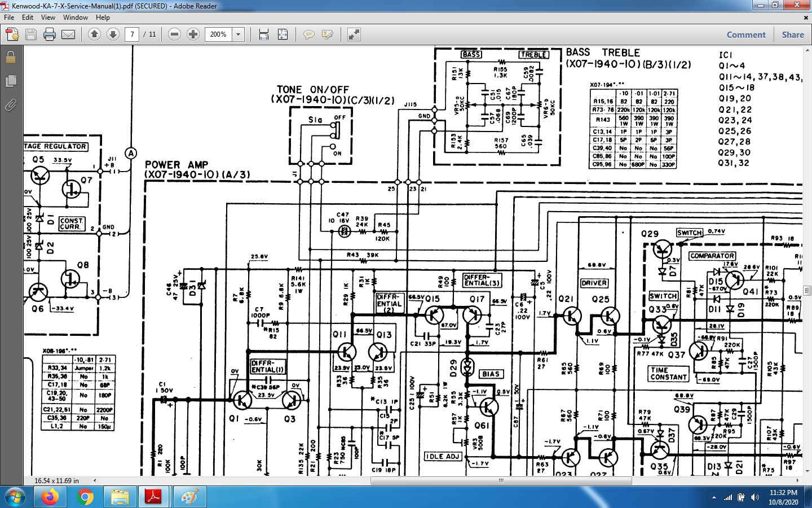Zoom in with the plus button
The height and width of the screenshot is (508, 812).
pyautogui.click(x=193, y=34)
